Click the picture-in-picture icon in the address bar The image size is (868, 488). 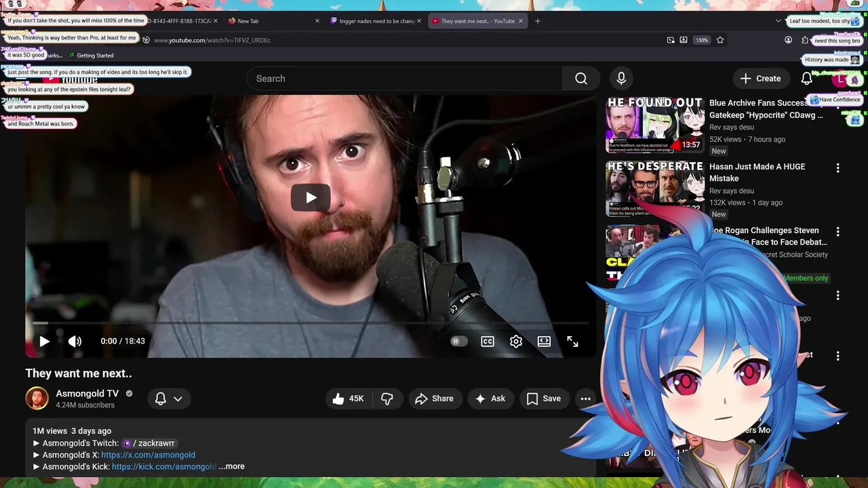pyautogui.click(x=671, y=40)
